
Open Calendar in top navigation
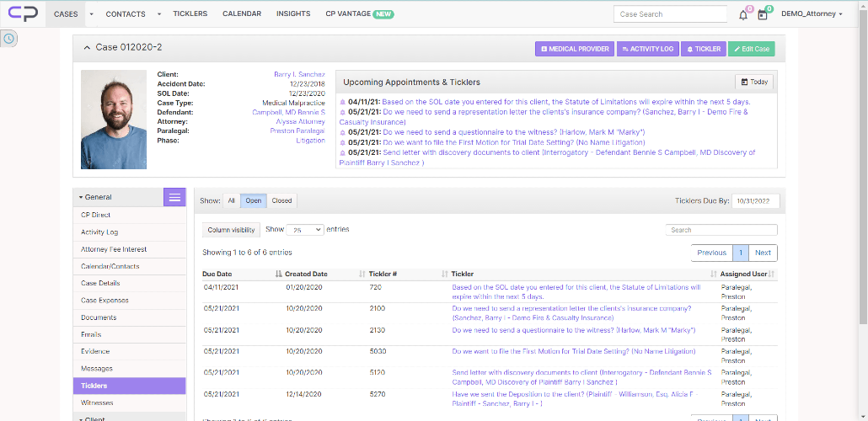click(242, 13)
